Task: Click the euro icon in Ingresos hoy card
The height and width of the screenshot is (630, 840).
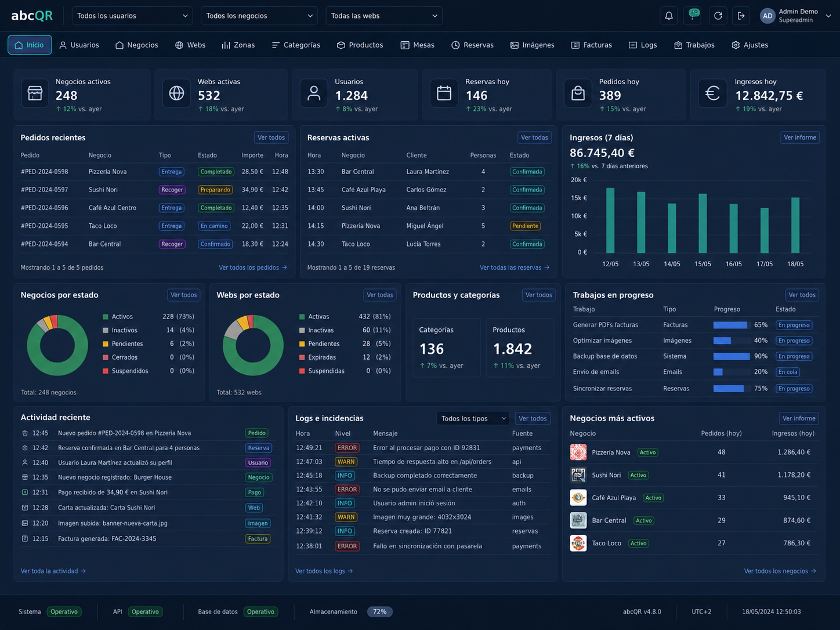Action: (712, 93)
